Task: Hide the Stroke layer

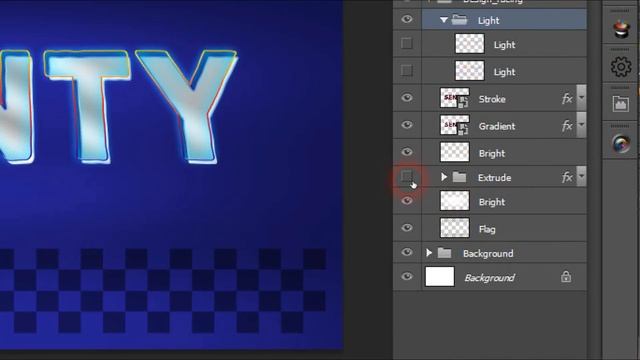Action: pyautogui.click(x=407, y=98)
